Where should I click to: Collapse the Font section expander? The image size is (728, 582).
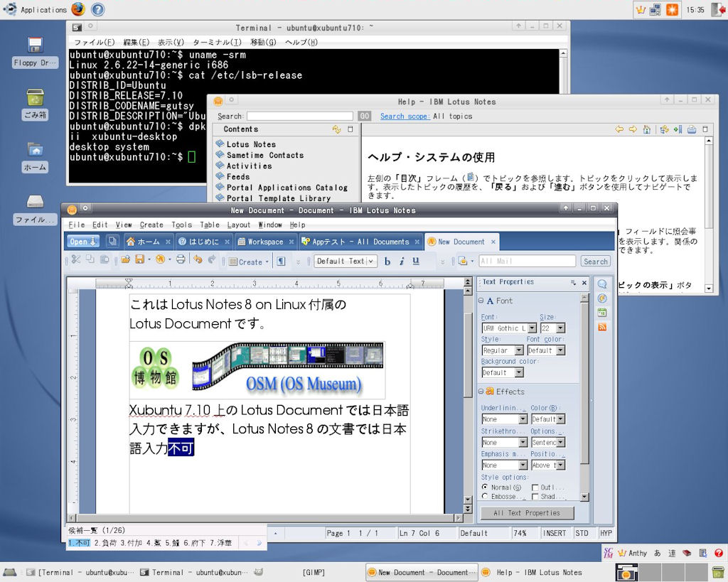[x=481, y=301]
